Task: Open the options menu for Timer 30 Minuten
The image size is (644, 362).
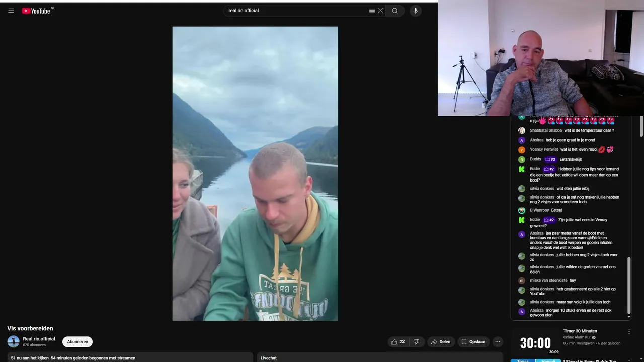Action: 629,332
